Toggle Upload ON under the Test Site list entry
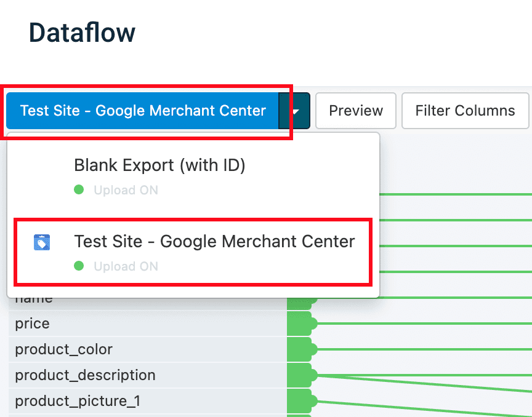The height and width of the screenshot is (417, 532). pyautogui.click(x=126, y=267)
